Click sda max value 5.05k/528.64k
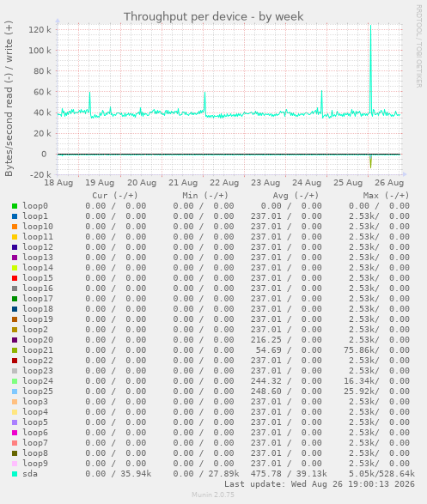 click(382, 474)
